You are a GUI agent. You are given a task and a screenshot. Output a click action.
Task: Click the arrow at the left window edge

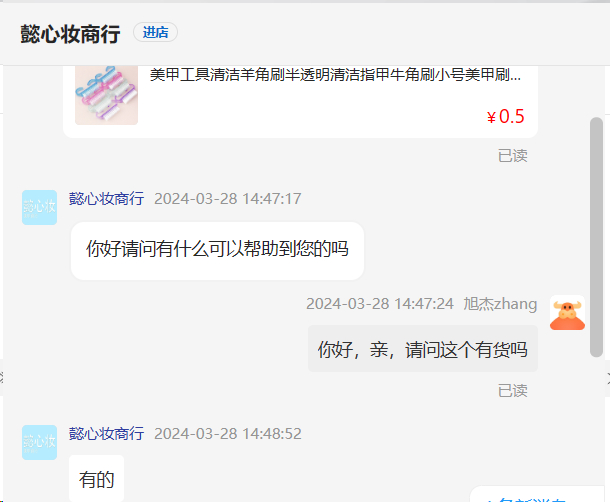(2, 377)
